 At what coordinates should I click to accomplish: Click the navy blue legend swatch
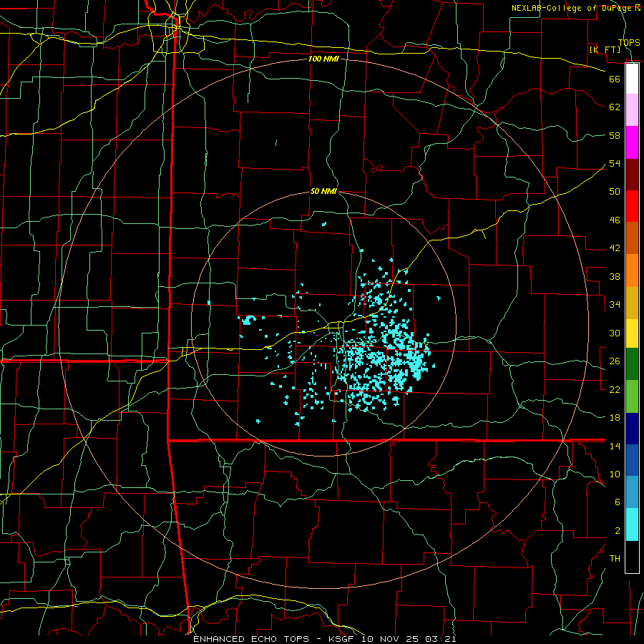(x=632, y=429)
